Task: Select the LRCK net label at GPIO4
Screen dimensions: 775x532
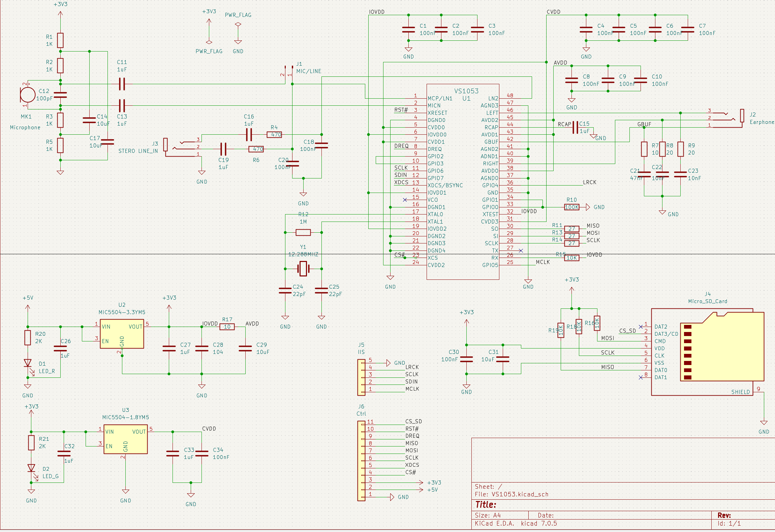Action: click(x=590, y=182)
